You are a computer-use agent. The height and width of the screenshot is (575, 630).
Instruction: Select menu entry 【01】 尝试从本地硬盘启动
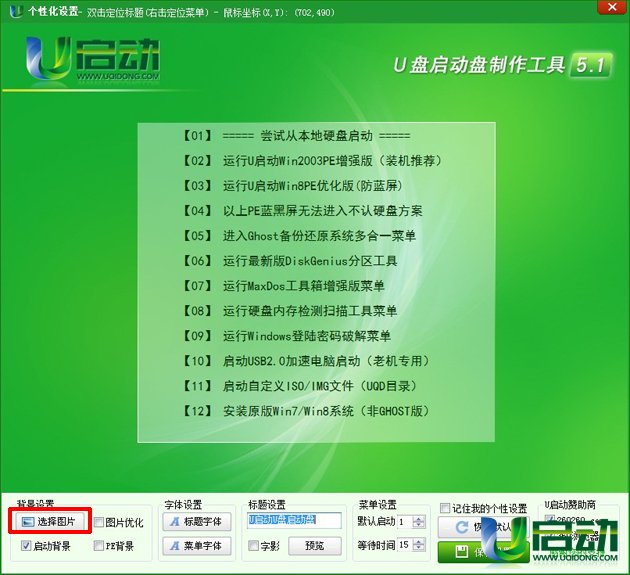click(296, 136)
